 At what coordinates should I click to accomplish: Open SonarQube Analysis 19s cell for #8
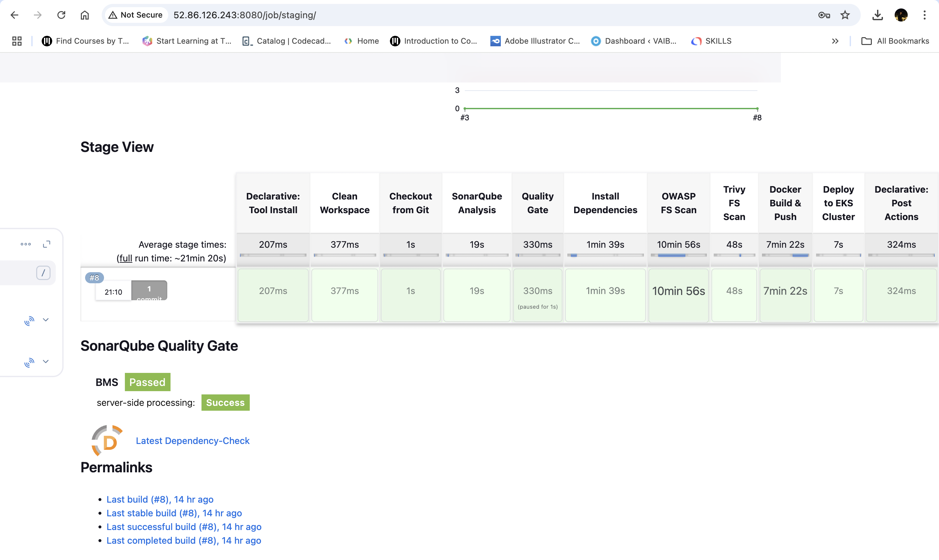pyautogui.click(x=477, y=295)
